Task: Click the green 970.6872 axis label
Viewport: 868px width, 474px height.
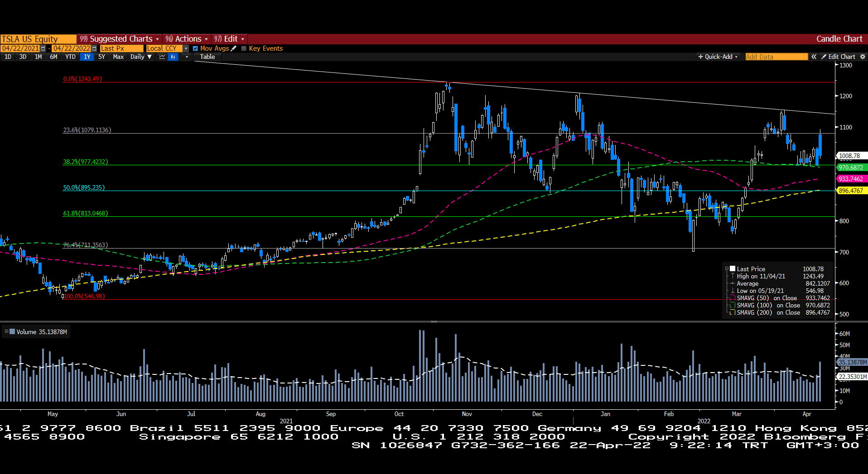Action: [851, 168]
